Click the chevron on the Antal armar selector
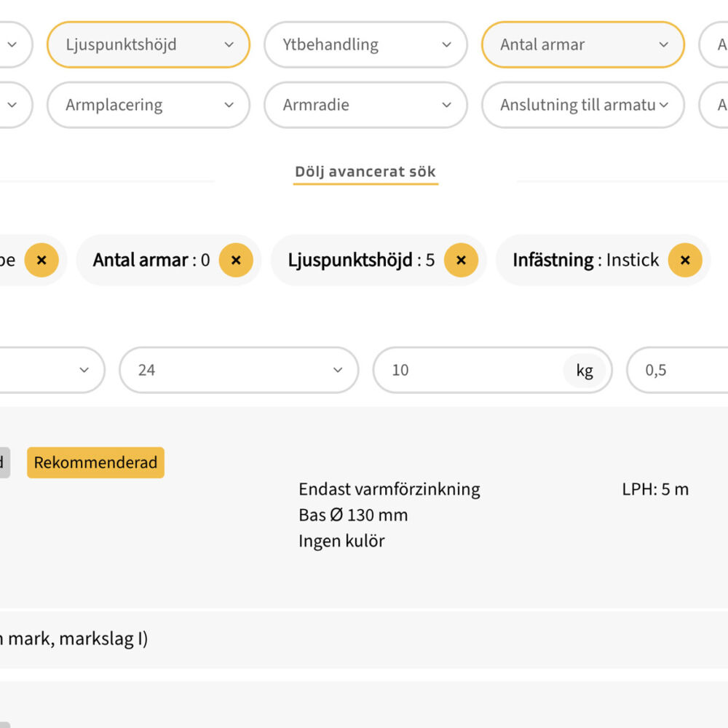Screen dimensions: 728x728 click(x=663, y=44)
